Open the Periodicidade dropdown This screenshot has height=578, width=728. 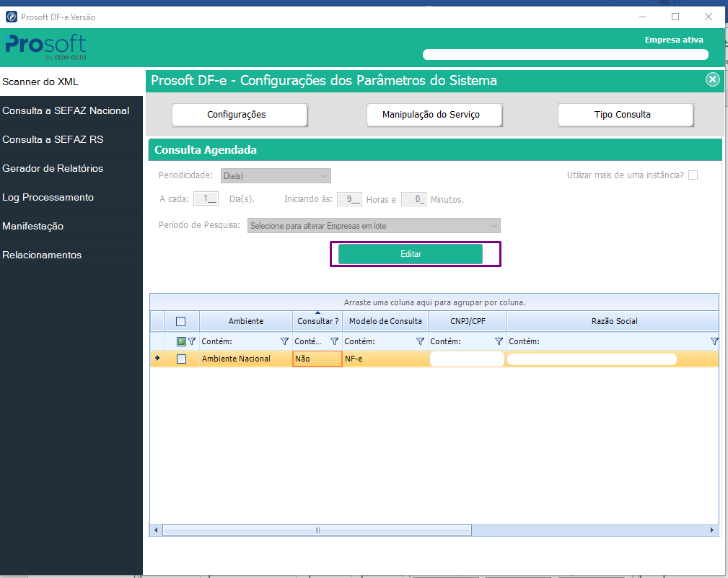pos(276,176)
